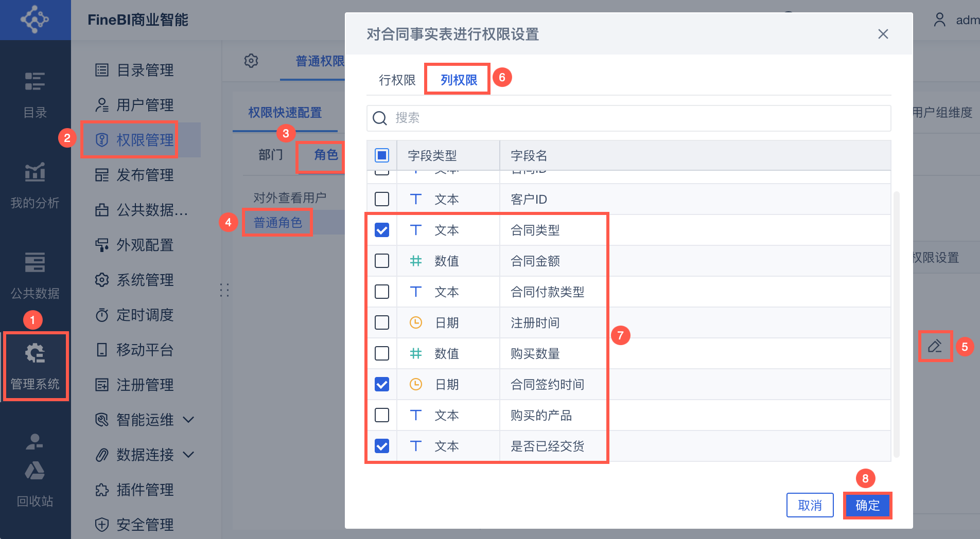Check the 合同金额 field checkbox

click(382, 261)
